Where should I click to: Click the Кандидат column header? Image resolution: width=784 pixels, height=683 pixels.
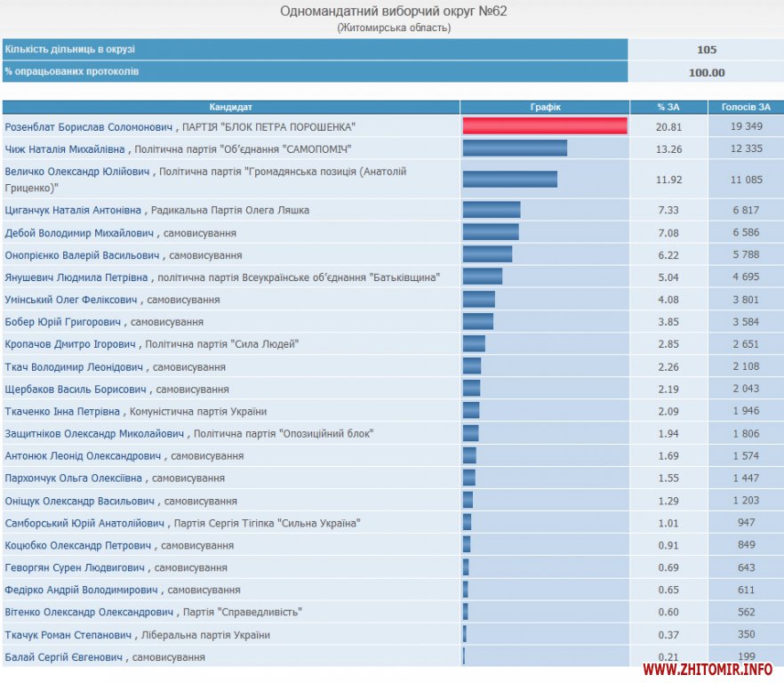[230, 108]
